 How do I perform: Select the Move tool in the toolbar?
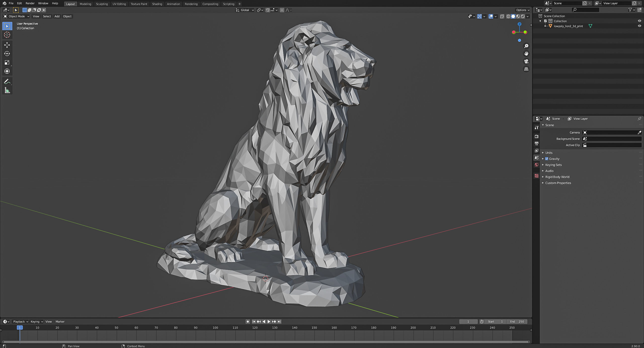click(x=7, y=45)
